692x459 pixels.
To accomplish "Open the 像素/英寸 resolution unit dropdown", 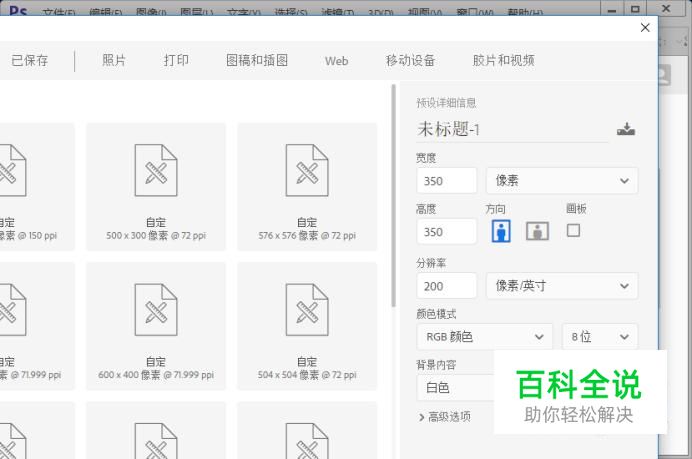I will (x=562, y=286).
